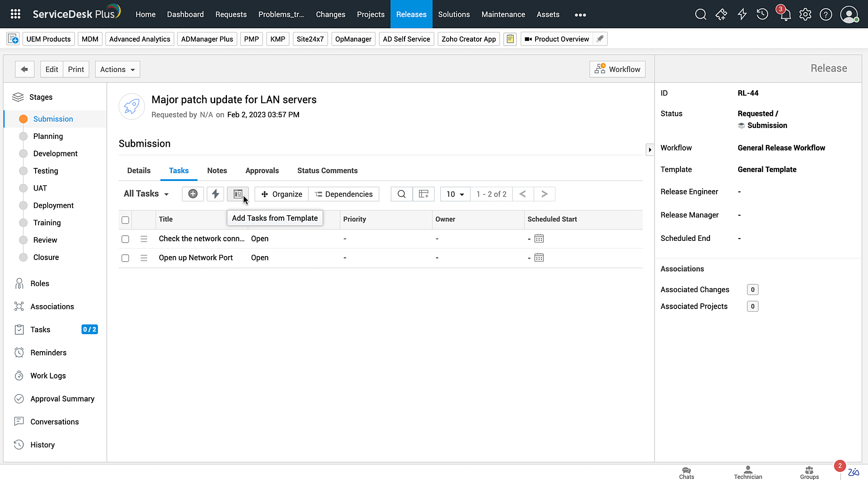
Task: Switch to the Approvals tab
Action: pos(262,171)
